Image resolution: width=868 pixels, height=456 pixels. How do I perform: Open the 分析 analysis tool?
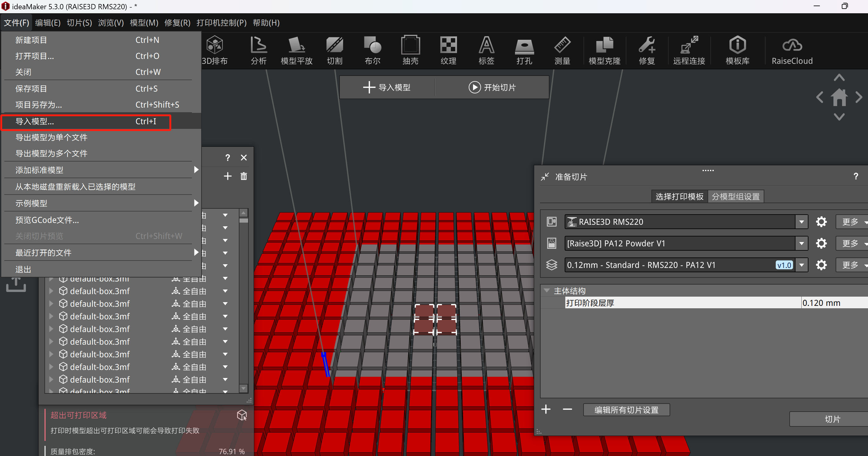tap(259, 50)
